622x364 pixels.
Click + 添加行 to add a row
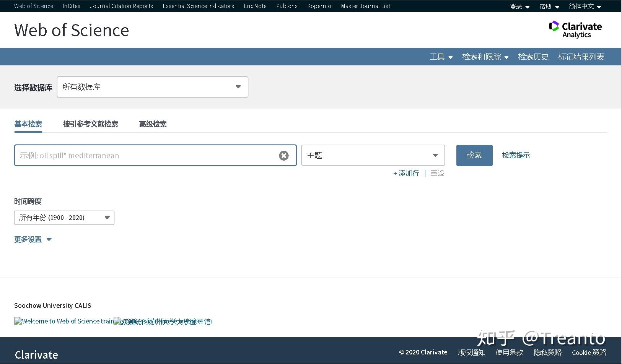(406, 173)
